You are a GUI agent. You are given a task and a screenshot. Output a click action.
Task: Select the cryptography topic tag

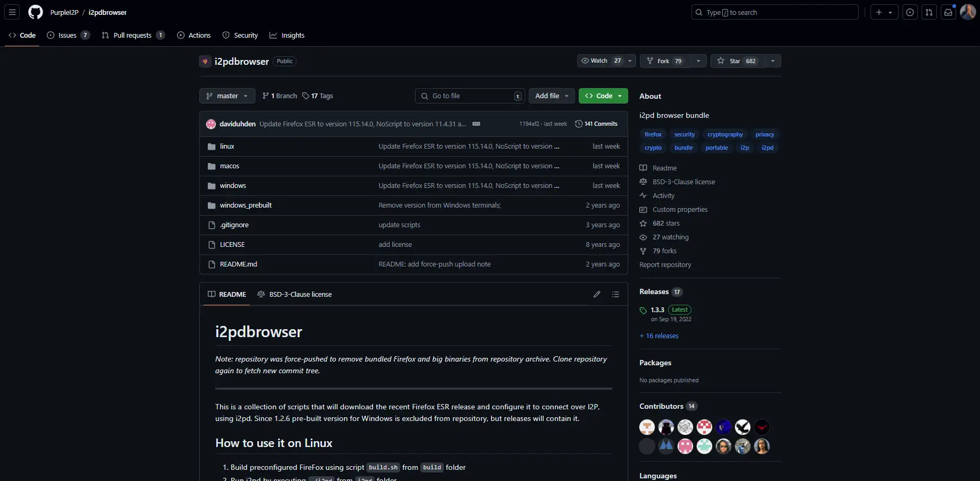pos(725,134)
